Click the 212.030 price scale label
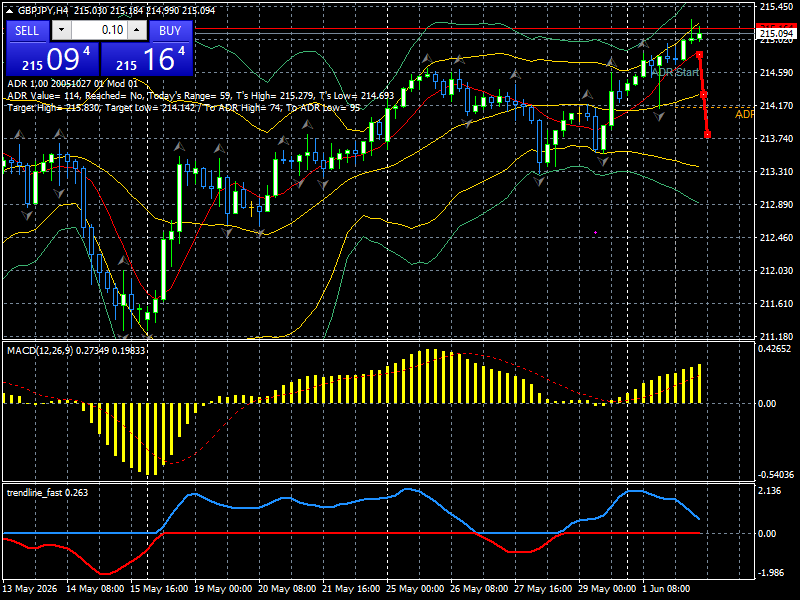The image size is (800, 600). (x=777, y=270)
